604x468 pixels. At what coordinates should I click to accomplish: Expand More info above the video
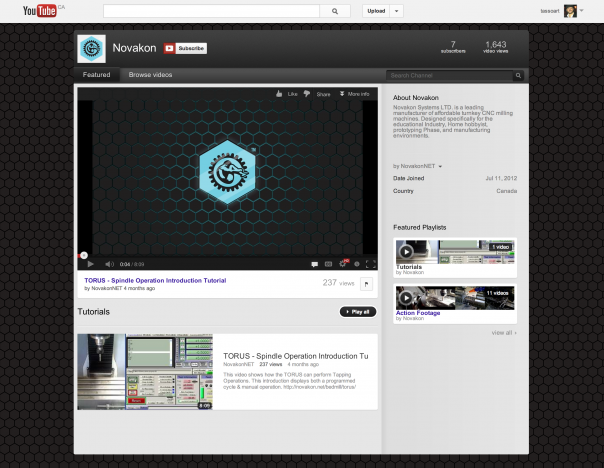(x=354, y=94)
